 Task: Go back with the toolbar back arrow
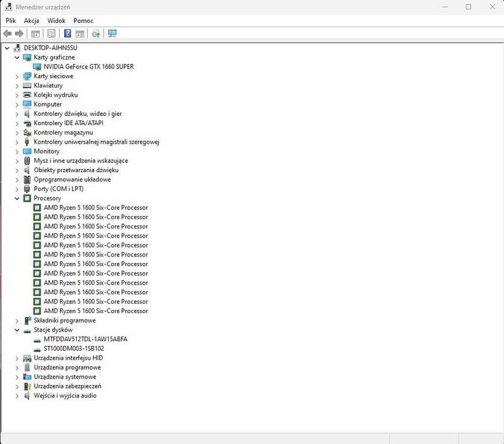7,34
